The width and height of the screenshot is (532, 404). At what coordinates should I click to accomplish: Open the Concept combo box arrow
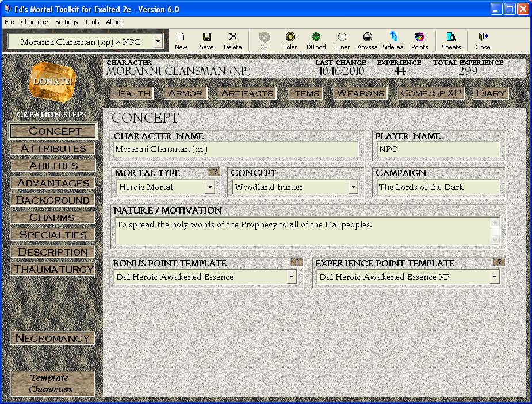(353, 186)
